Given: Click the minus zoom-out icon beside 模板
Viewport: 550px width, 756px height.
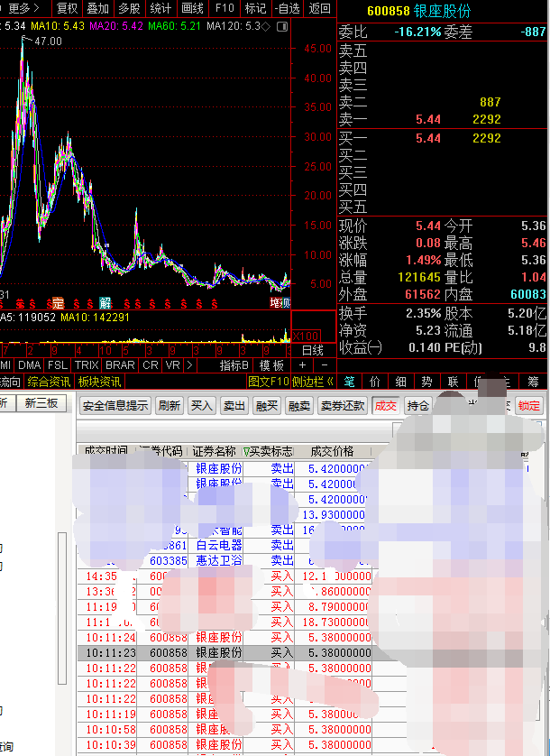Looking at the screenshot, I should pos(325,365).
